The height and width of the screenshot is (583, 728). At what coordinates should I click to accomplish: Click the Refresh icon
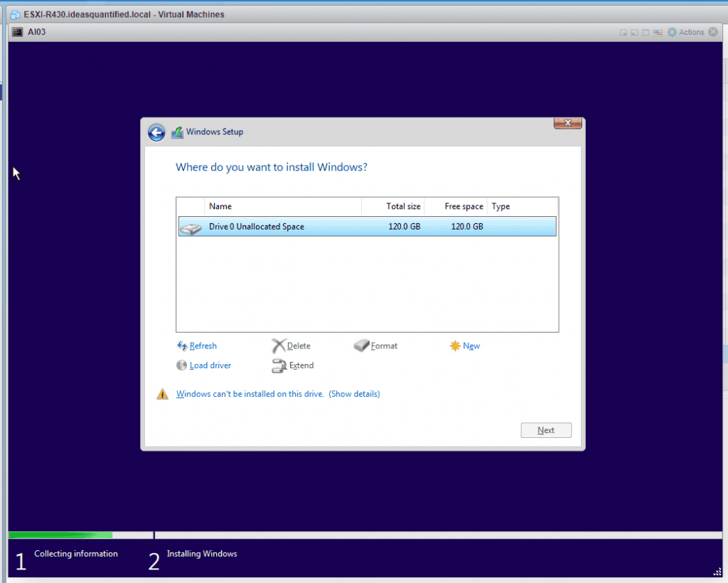pyautogui.click(x=182, y=346)
